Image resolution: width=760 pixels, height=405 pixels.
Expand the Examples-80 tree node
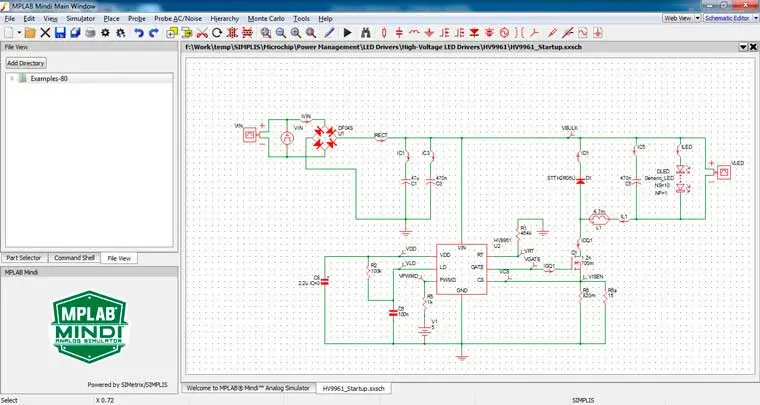point(12,78)
